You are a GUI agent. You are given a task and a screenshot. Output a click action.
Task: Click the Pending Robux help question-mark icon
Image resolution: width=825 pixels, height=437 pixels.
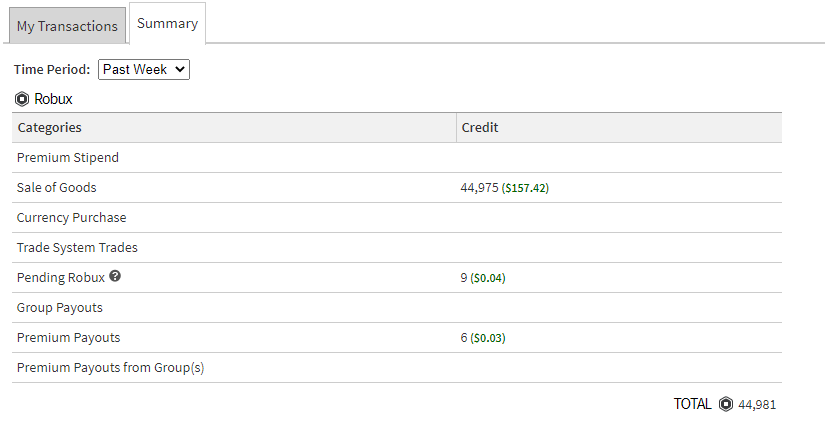coord(115,276)
